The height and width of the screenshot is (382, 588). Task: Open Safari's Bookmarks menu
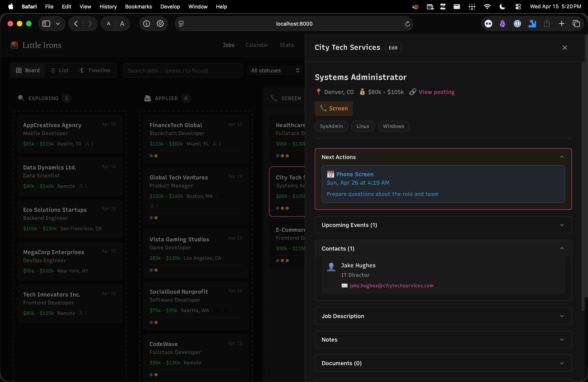138,6
